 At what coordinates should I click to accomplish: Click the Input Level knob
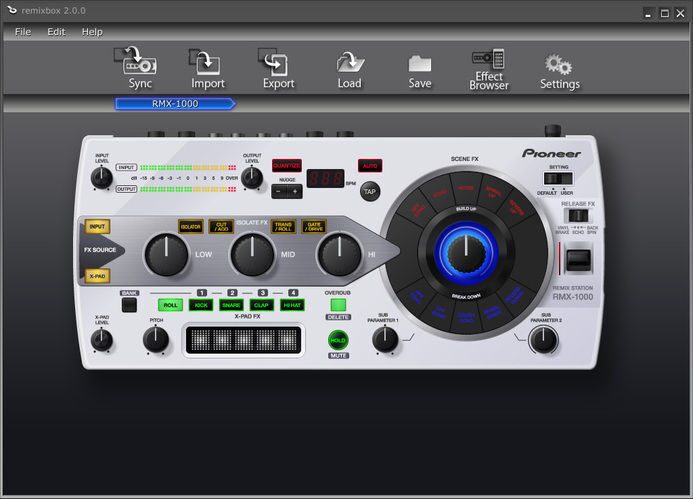click(101, 178)
